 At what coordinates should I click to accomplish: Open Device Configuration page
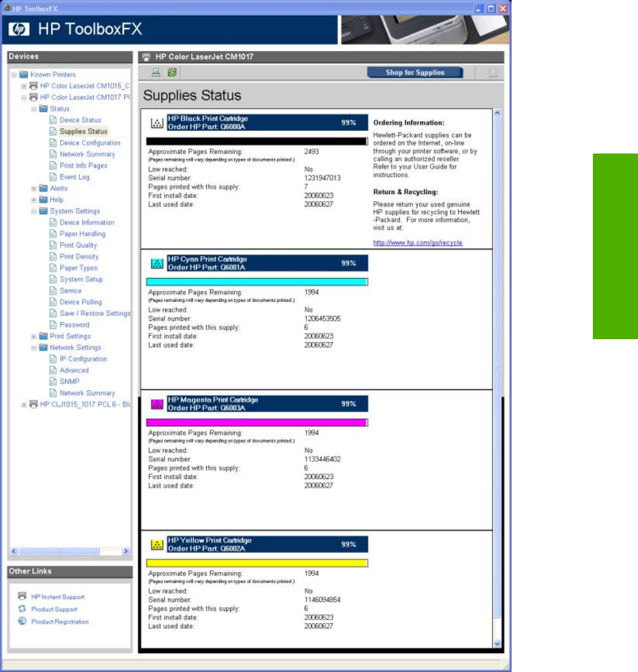tap(90, 143)
